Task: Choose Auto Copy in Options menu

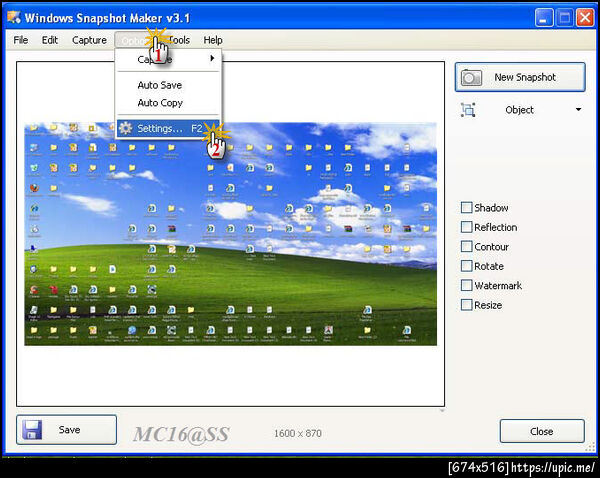Action: [x=160, y=103]
